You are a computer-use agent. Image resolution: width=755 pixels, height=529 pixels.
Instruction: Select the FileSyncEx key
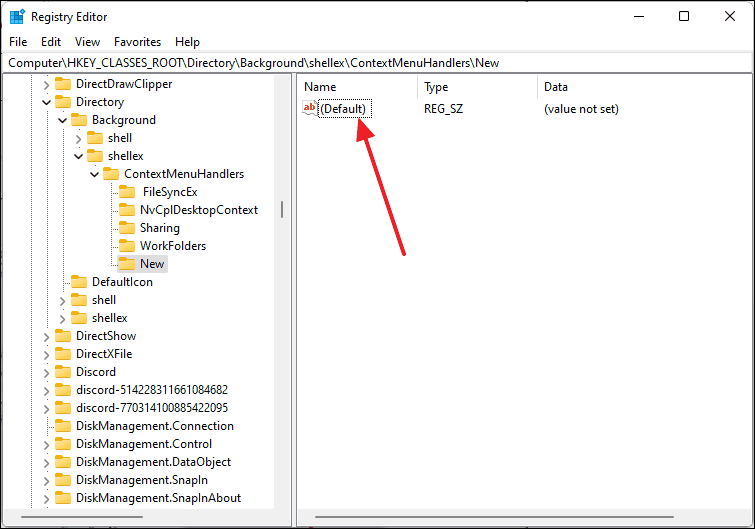(170, 192)
